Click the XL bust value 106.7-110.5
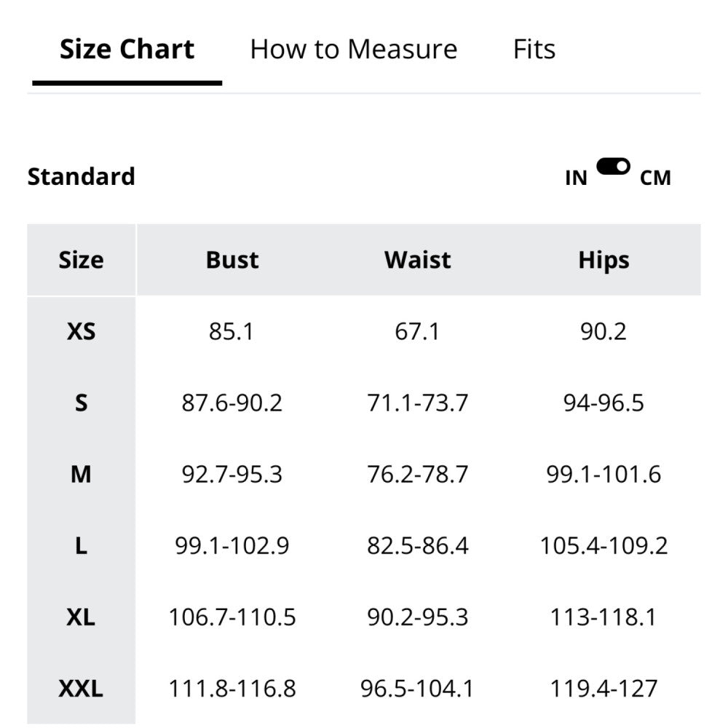Image resolution: width=728 pixels, height=728 pixels. point(232,617)
